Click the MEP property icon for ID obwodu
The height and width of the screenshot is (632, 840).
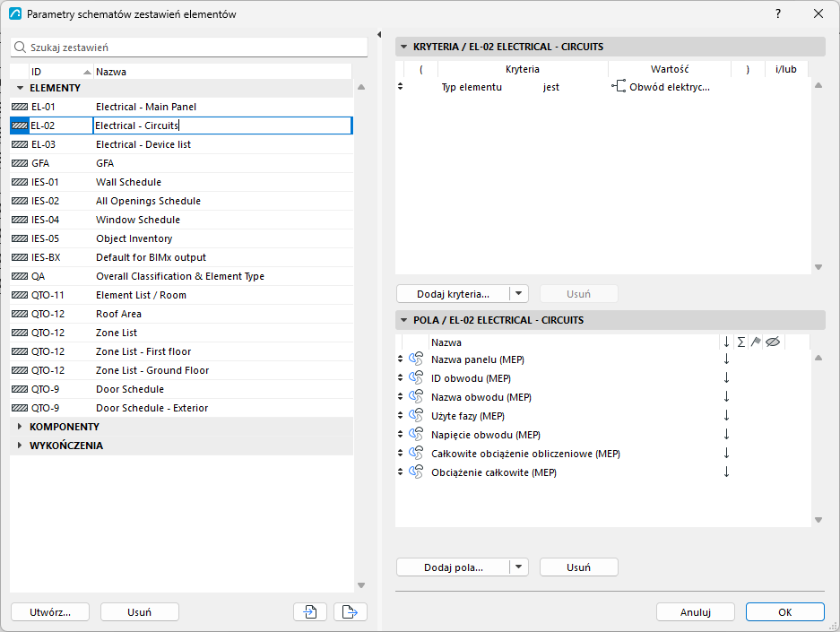pos(416,378)
